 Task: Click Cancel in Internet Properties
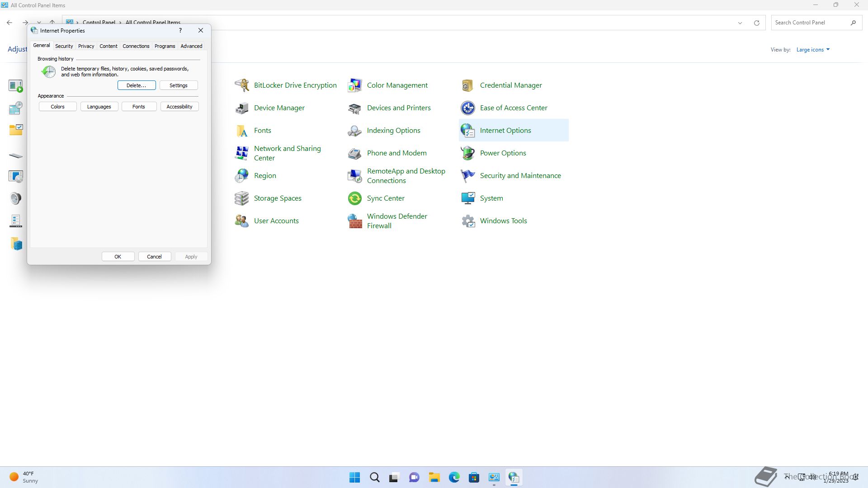[154, 257]
